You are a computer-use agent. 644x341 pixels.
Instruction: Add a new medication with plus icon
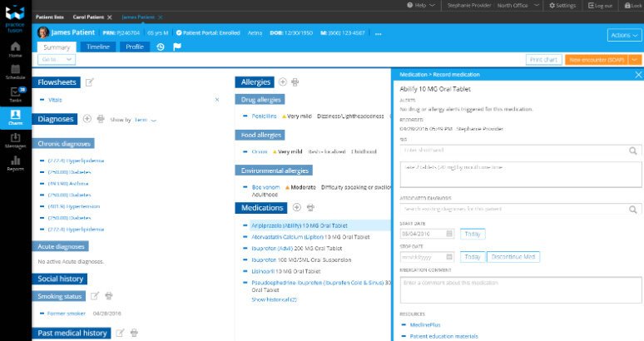(297, 207)
